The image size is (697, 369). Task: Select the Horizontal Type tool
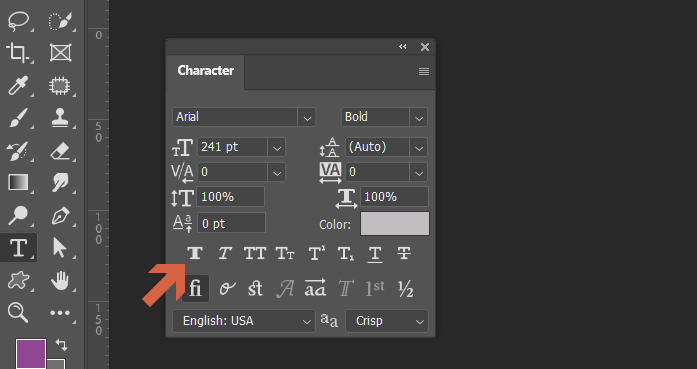[x=18, y=248]
